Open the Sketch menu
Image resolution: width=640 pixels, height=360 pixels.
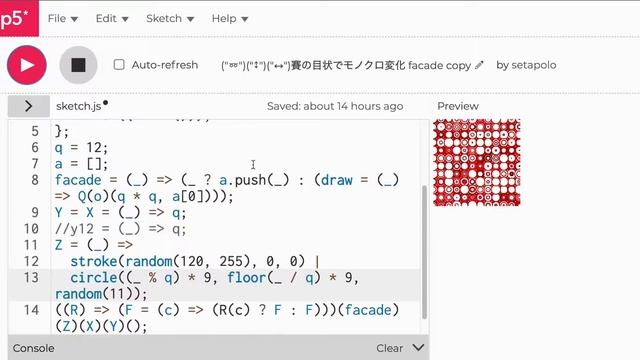pyautogui.click(x=170, y=19)
